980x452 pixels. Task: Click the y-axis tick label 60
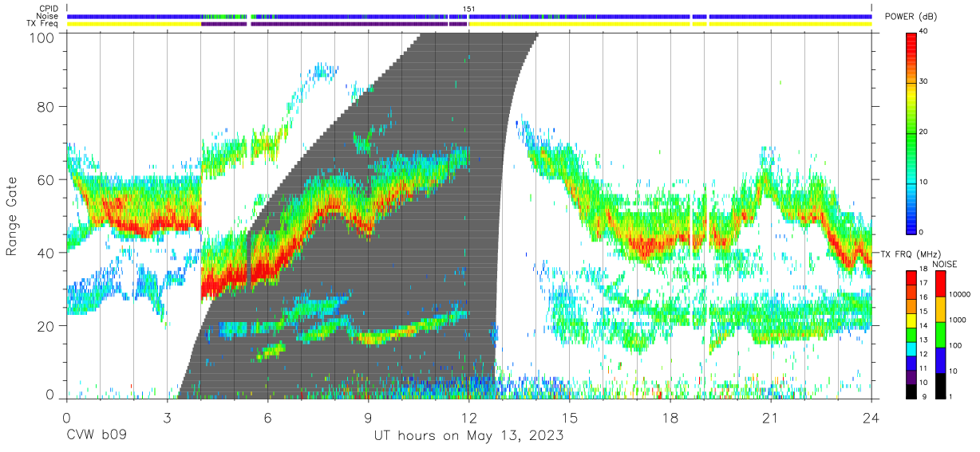(46, 179)
